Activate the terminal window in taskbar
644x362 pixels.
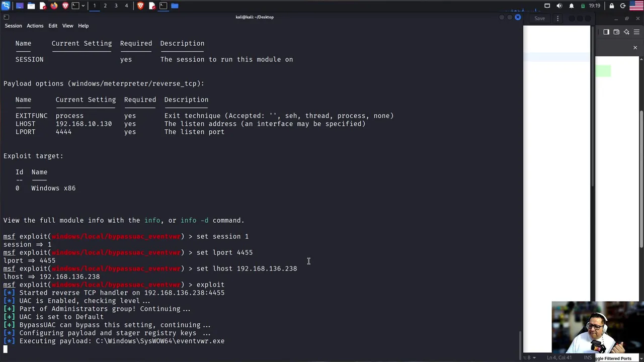(x=163, y=6)
